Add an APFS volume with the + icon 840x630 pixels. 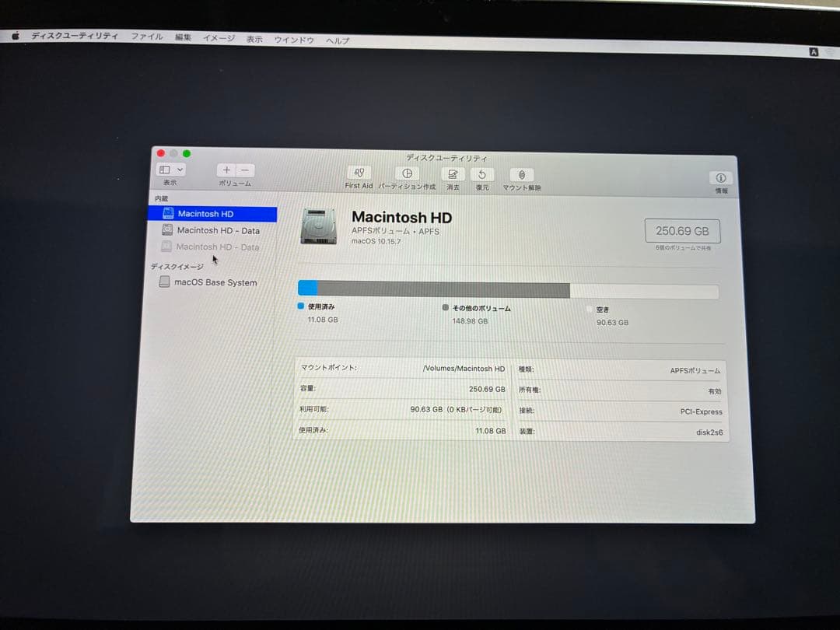[x=226, y=170]
